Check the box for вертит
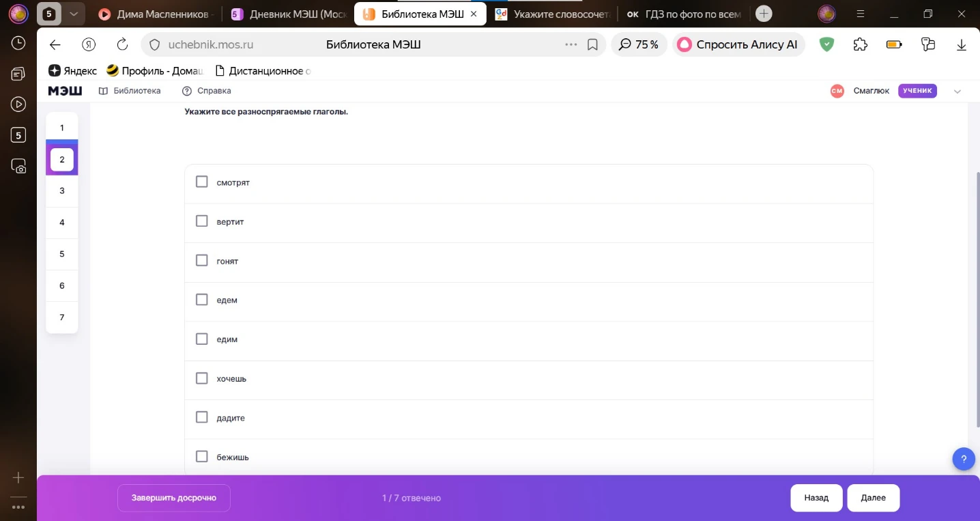 click(201, 221)
